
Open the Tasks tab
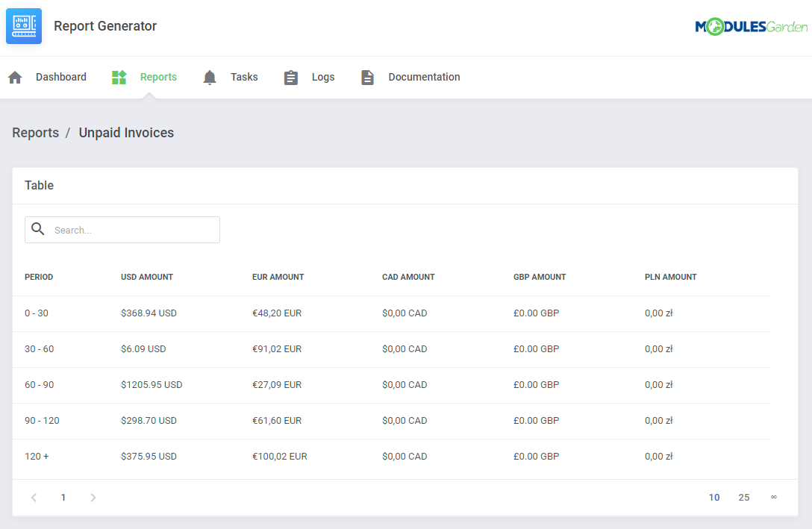point(244,77)
